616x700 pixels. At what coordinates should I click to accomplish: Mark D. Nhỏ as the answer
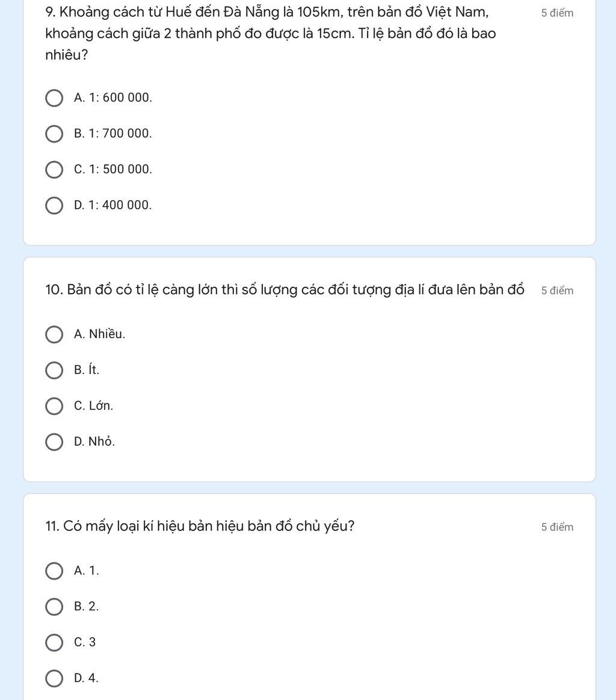click(54, 442)
